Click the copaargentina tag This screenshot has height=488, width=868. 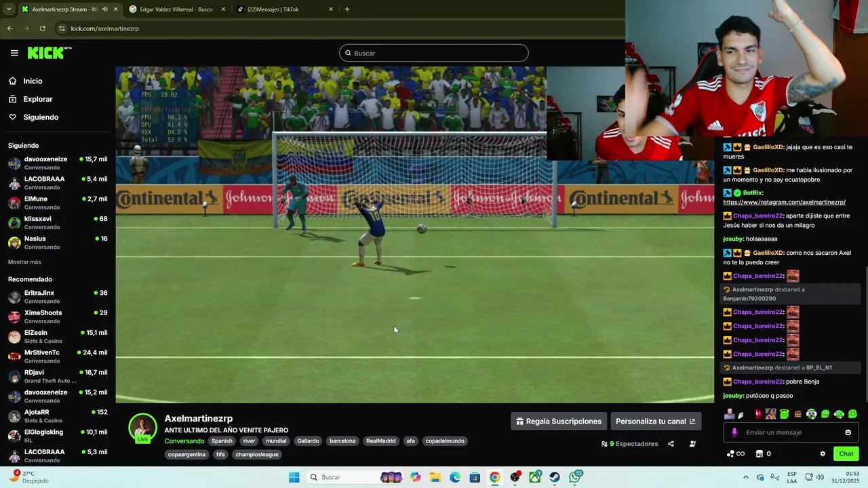[x=186, y=454]
